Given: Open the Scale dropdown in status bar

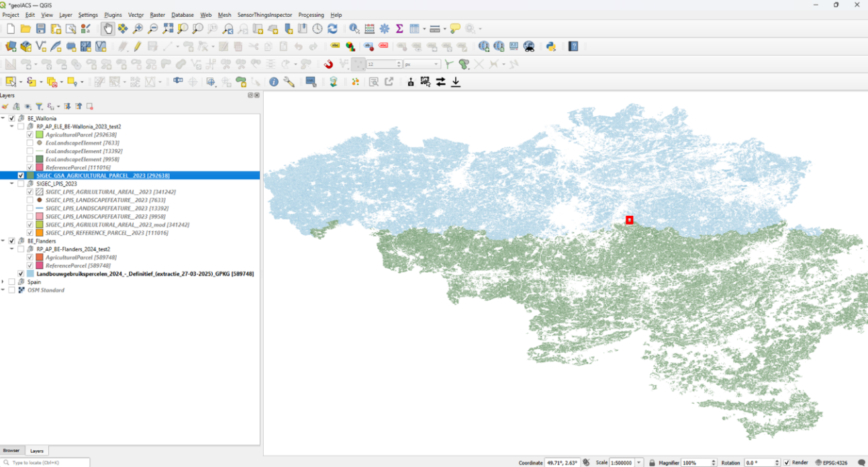Looking at the screenshot, I should coord(640,463).
